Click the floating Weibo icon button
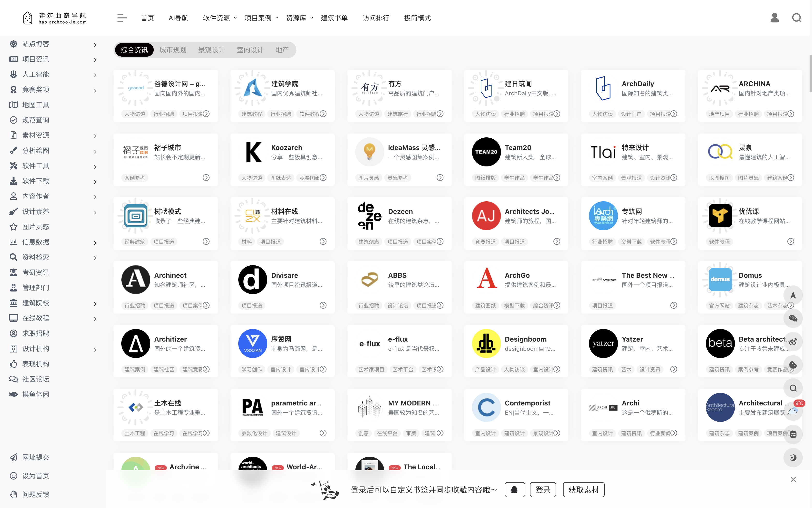The image size is (812, 508). click(x=793, y=342)
